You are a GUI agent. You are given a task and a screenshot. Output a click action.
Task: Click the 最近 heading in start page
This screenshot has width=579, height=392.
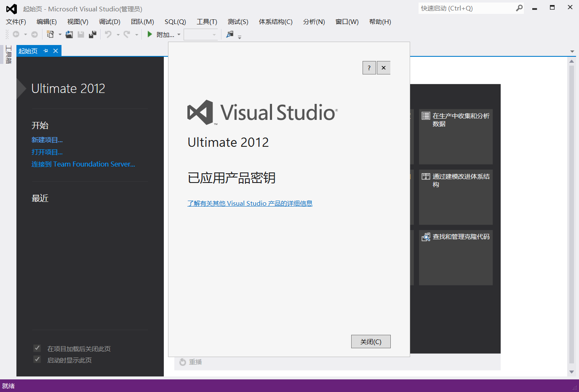click(x=40, y=198)
